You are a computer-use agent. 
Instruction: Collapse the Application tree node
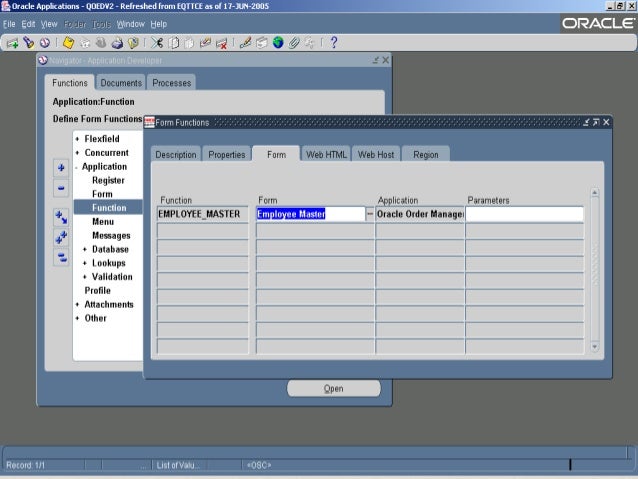pyautogui.click(x=78, y=166)
